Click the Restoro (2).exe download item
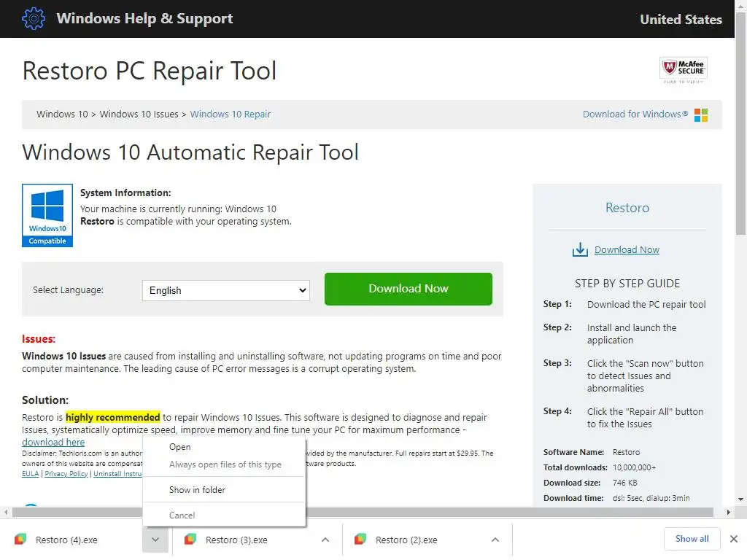The height and width of the screenshot is (560, 747). click(414, 540)
